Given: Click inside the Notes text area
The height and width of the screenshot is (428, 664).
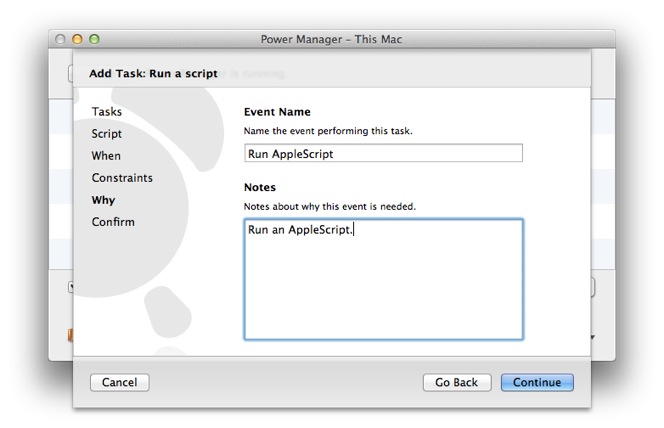Looking at the screenshot, I should 383,279.
